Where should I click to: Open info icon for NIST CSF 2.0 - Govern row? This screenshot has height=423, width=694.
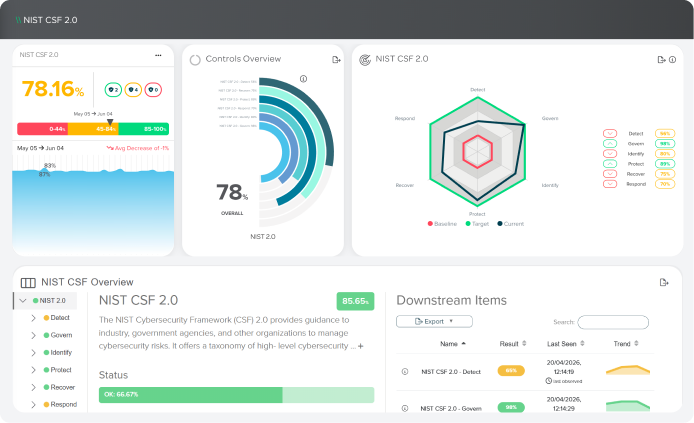[x=405, y=408]
